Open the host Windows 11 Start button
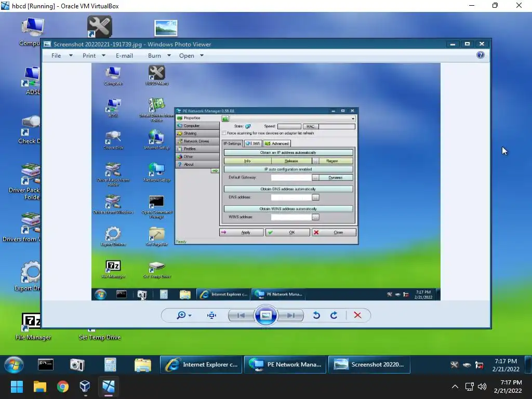532x399 pixels. pyautogui.click(x=17, y=387)
